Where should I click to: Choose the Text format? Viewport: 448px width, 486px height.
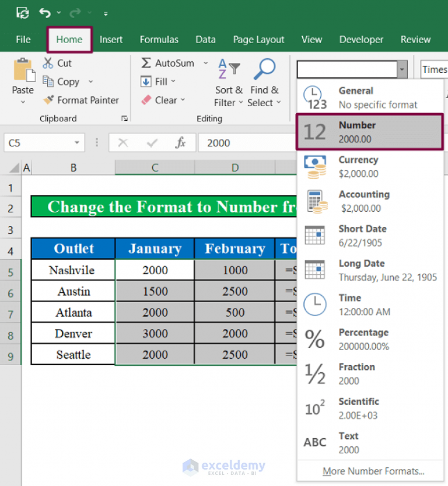pyautogui.click(x=370, y=443)
